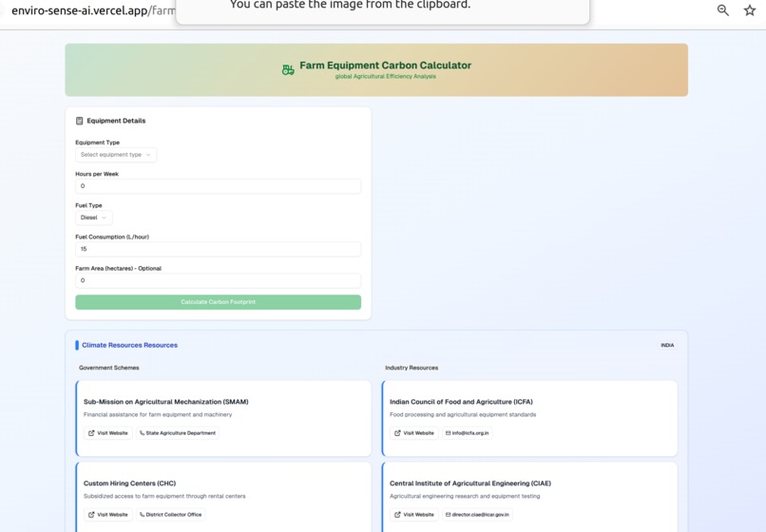The width and height of the screenshot is (766, 532).
Task: Email director.ciae@icar.gov.in
Action: click(x=477, y=514)
